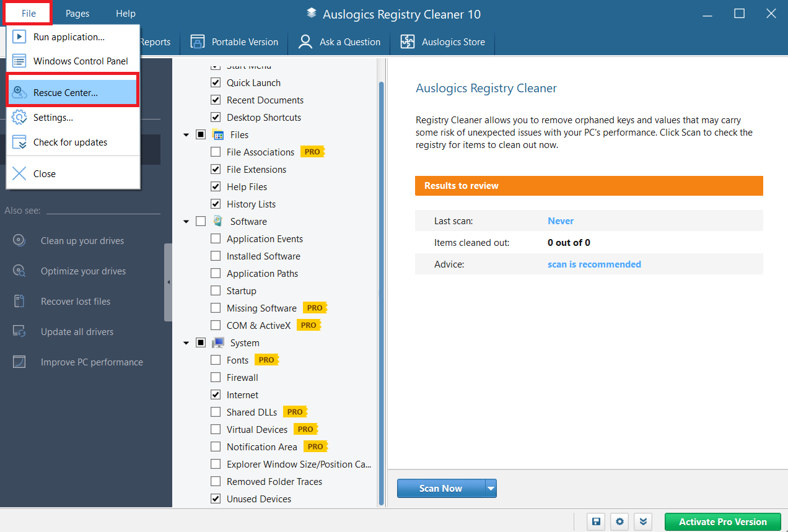Click the Clean up your drives icon

coord(19,241)
